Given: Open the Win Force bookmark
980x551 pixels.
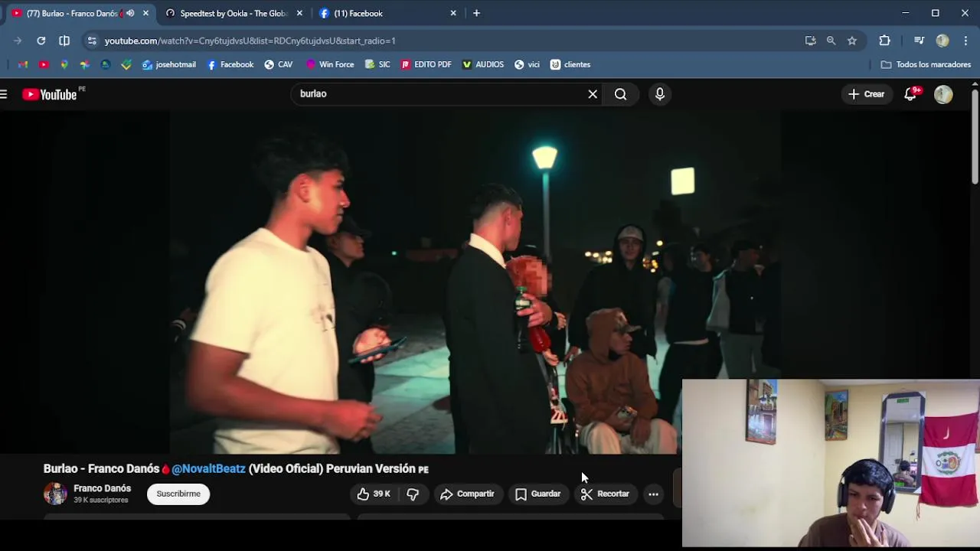Looking at the screenshot, I should [x=329, y=64].
